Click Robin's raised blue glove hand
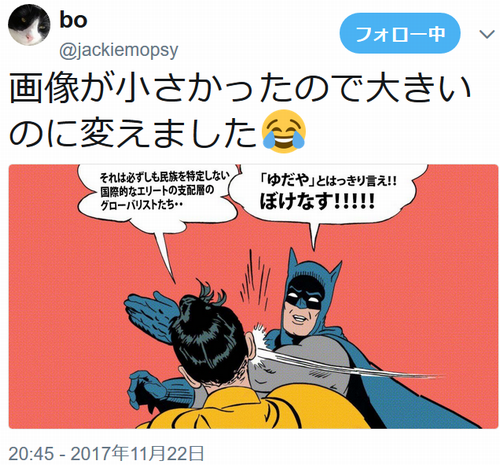This screenshot has height=465, width=500. tap(150, 312)
